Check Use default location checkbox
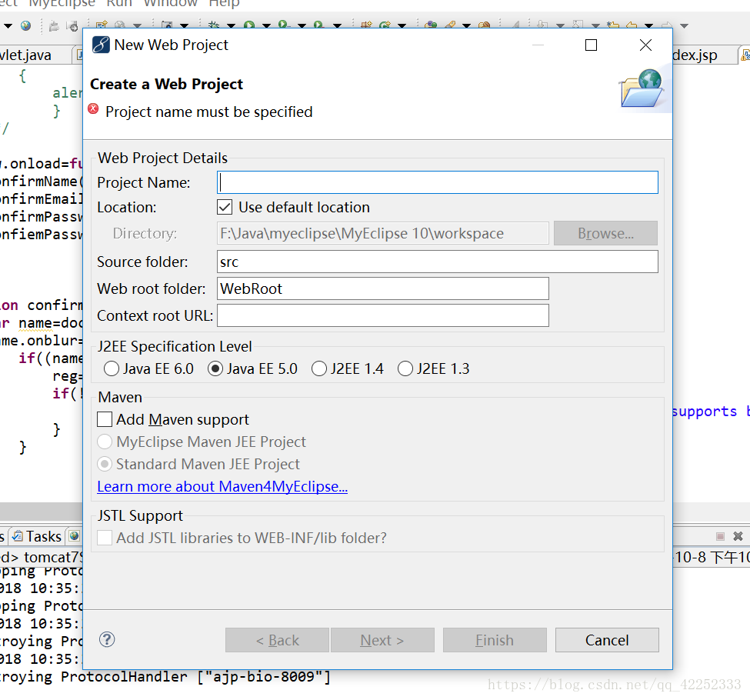The height and width of the screenshot is (700, 750). (225, 207)
